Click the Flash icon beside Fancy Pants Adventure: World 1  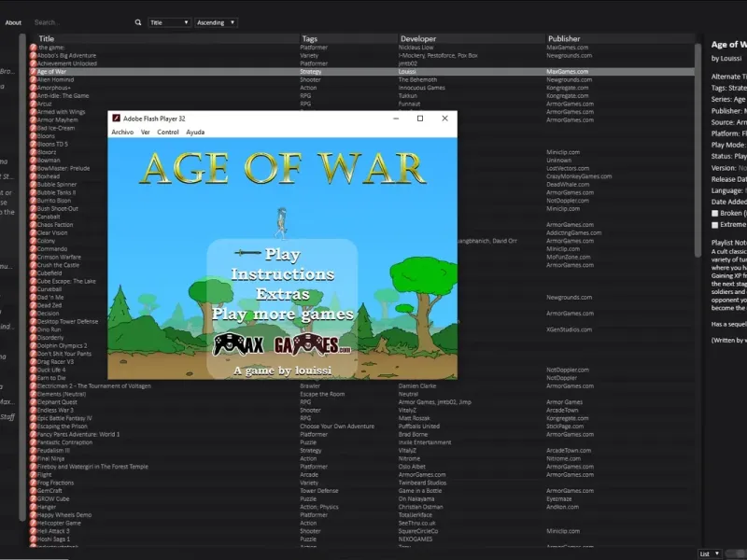tap(33, 434)
